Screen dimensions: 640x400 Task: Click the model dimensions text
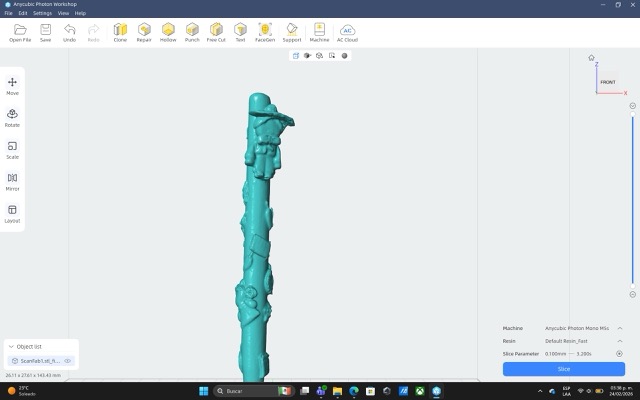click(33, 375)
